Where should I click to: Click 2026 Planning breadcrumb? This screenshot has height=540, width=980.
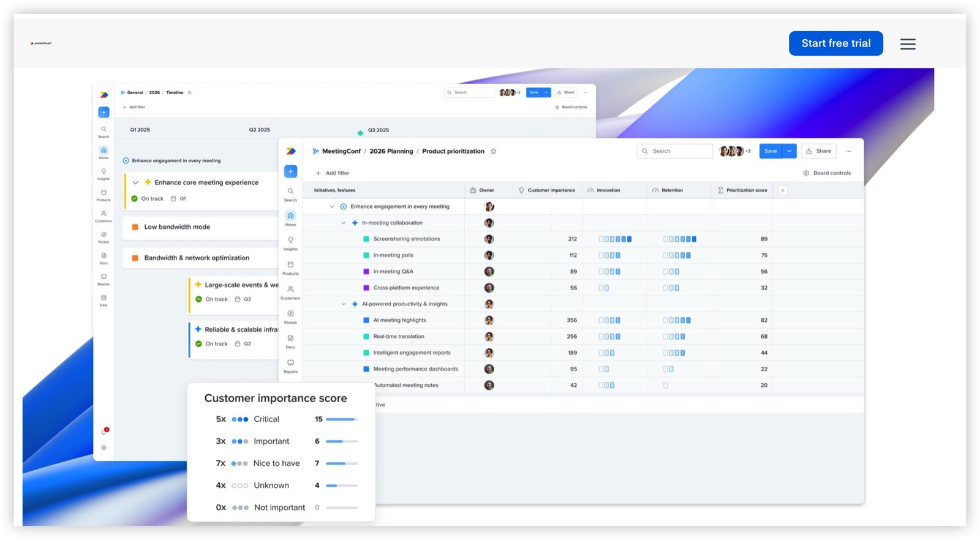pos(391,151)
